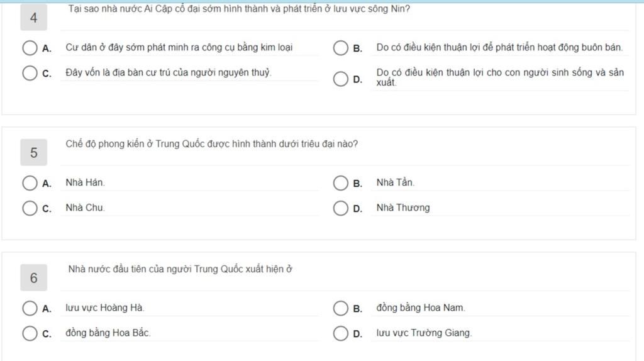
Task: Pick option C about primitive people residence
Action: (30, 74)
